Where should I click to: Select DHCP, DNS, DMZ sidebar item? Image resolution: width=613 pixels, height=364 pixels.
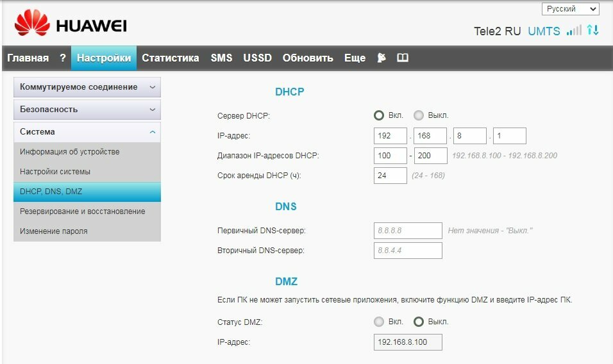[87, 192]
